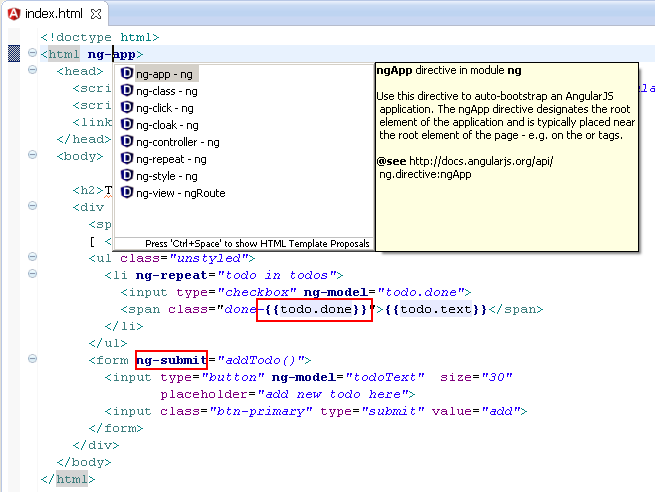Image resolution: width=655 pixels, height=492 pixels.
Task: Click directive icon beside ng-class proposal
Action: click(127, 90)
